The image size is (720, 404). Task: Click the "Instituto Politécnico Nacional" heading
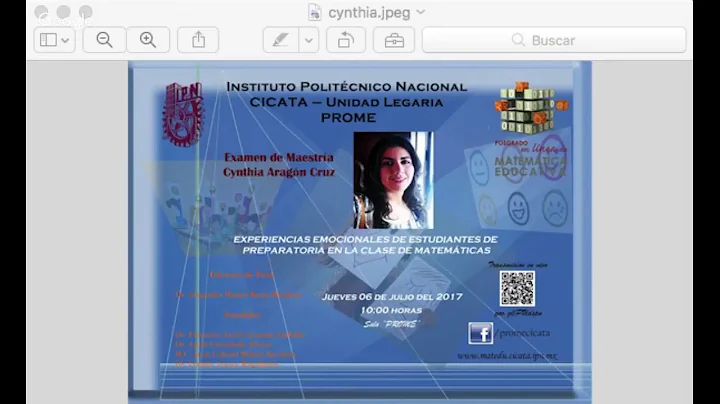347,87
